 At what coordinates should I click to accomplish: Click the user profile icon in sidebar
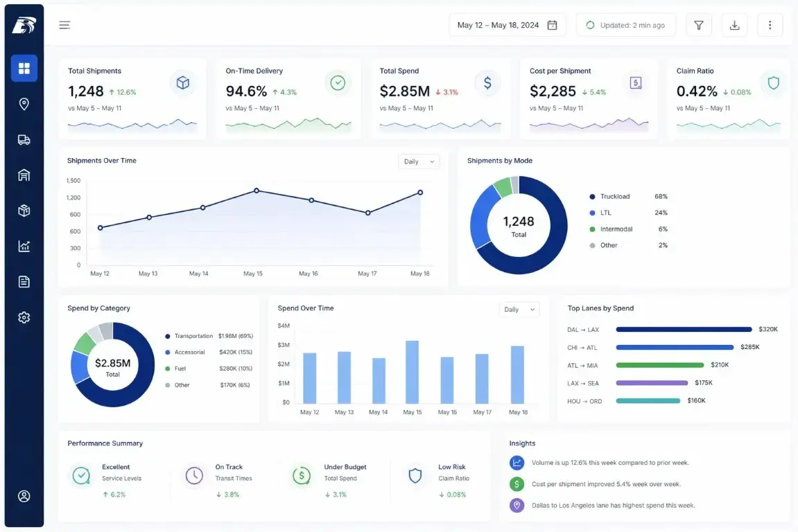click(x=24, y=496)
